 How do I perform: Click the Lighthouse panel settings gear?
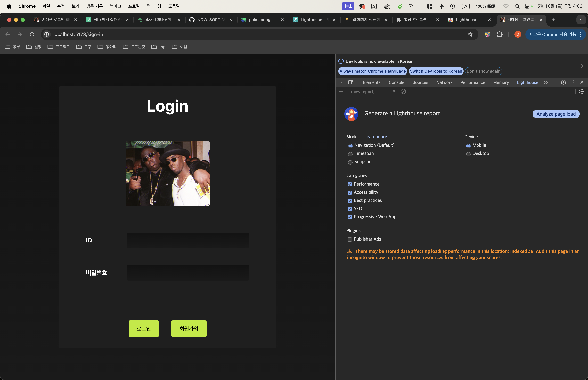[x=582, y=92]
